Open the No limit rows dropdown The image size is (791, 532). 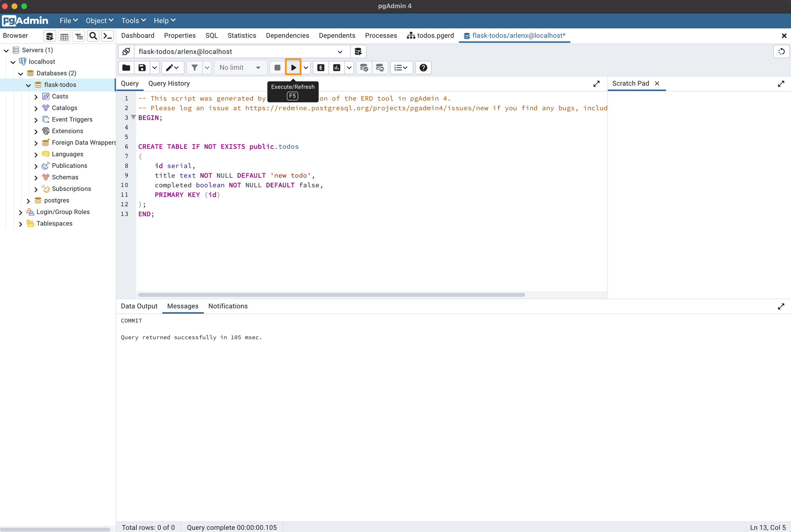pos(240,68)
